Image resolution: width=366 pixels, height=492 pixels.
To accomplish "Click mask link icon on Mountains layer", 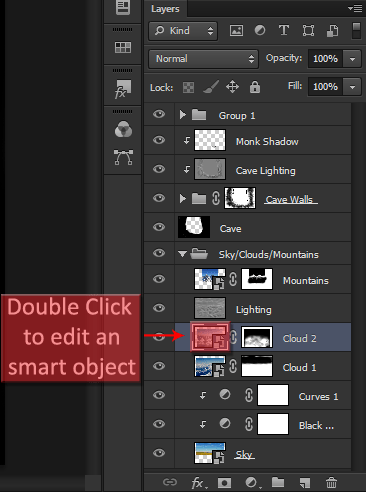I will click(233, 279).
